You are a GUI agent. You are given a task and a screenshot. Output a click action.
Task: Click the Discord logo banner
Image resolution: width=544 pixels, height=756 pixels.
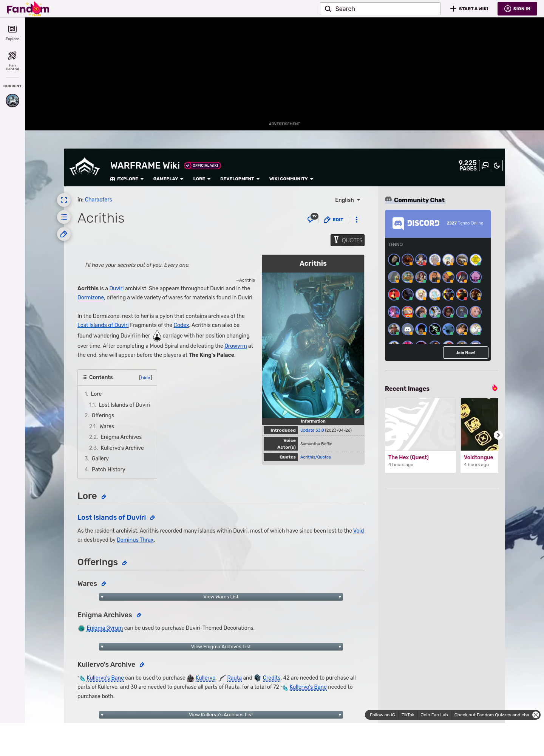(x=416, y=223)
